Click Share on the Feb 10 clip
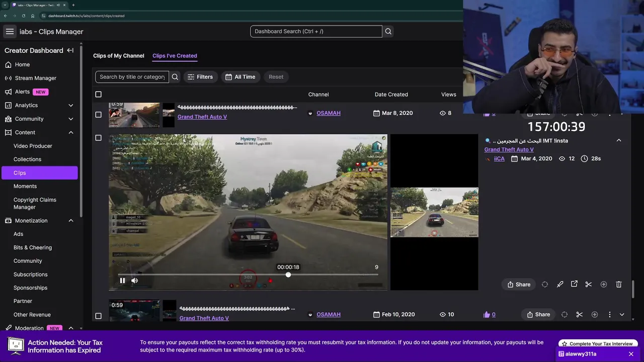Viewport: 644px width, 362px height. point(538,315)
